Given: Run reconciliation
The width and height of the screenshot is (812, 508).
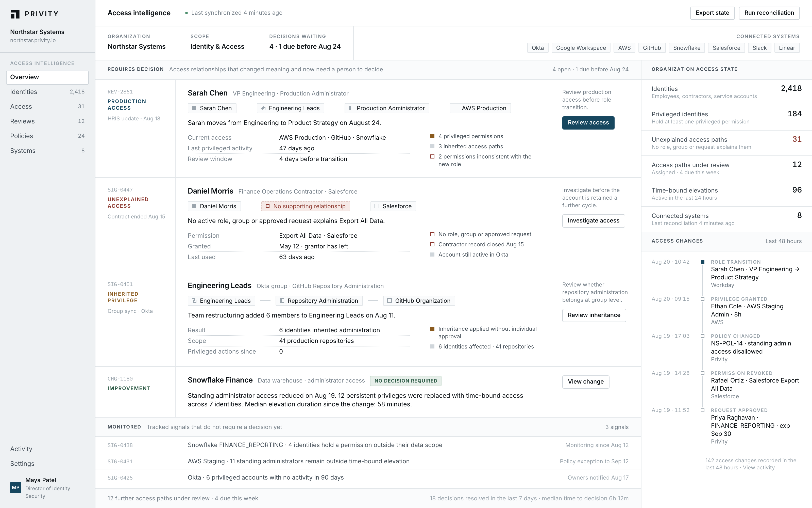Looking at the screenshot, I should tap(769, 13).
